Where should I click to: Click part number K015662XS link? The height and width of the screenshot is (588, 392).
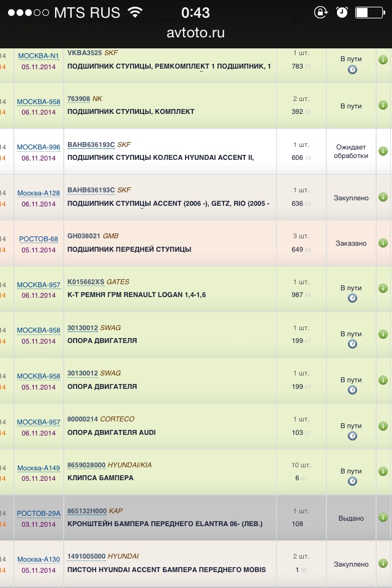point(86,282)
